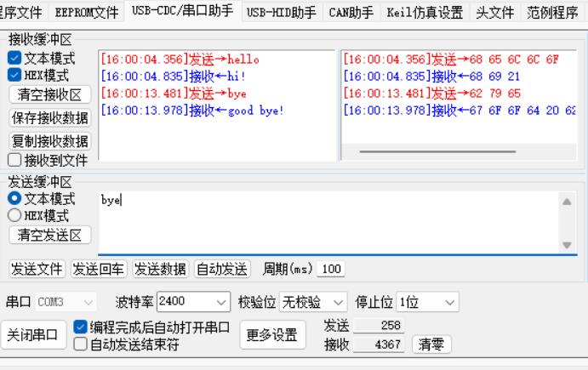The image size is (588, 370).
Task: Click the text log line '接收←good bye!'
Action: click(x=192, y=111)
